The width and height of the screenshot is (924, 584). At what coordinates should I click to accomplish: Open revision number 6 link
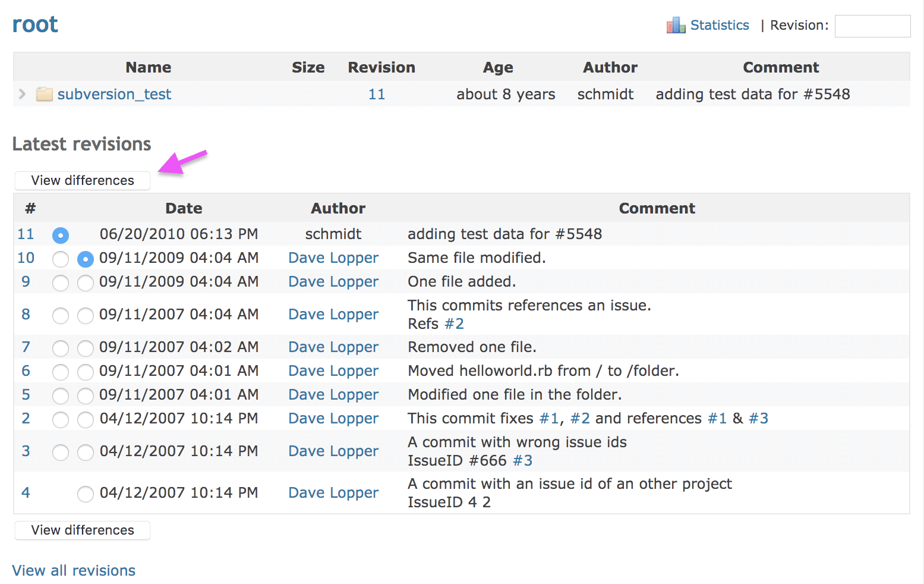26,371
